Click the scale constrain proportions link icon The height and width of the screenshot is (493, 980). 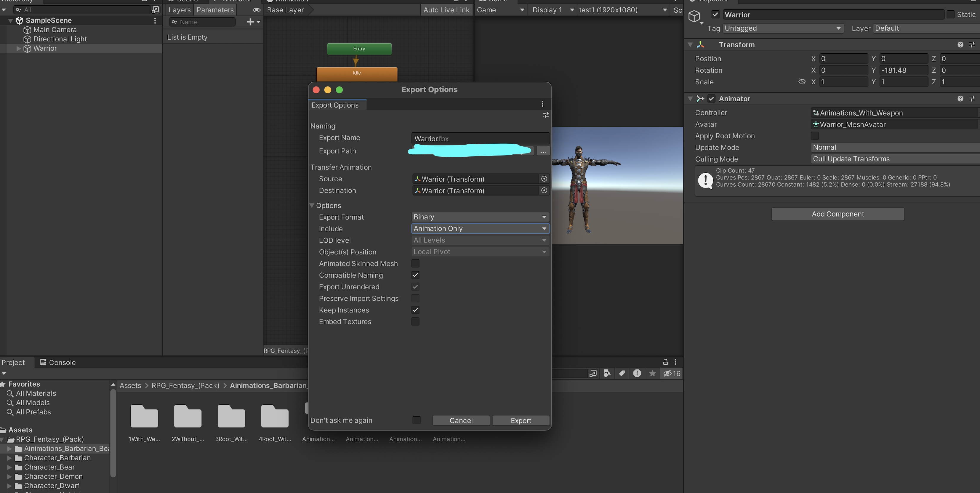[x=802, y=82]
